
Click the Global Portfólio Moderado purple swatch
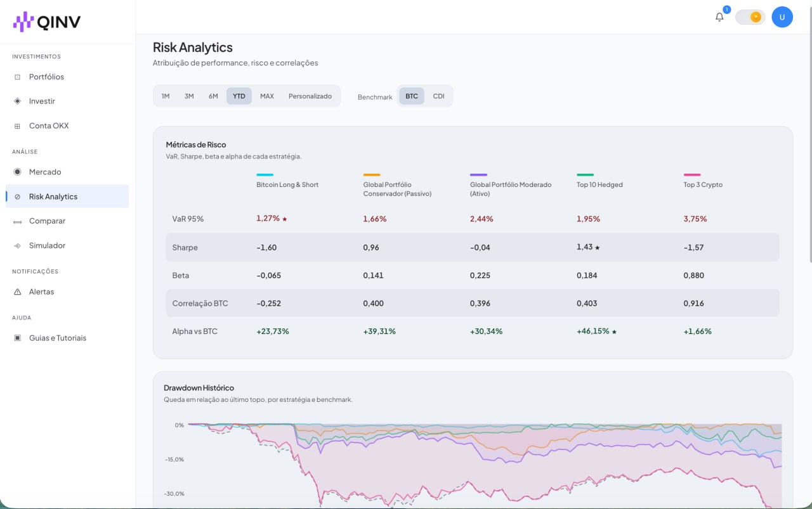pyautogui.click(x=478, y=175)
